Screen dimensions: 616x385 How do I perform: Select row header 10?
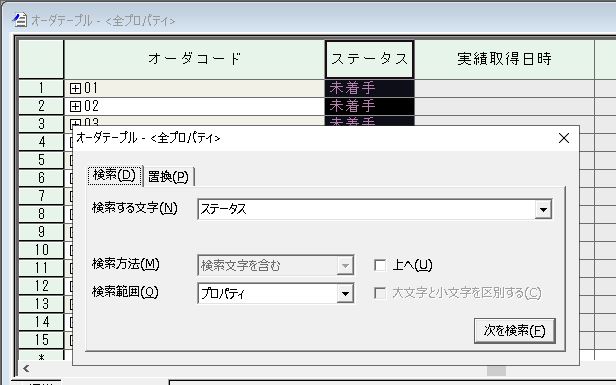[41, 250]
